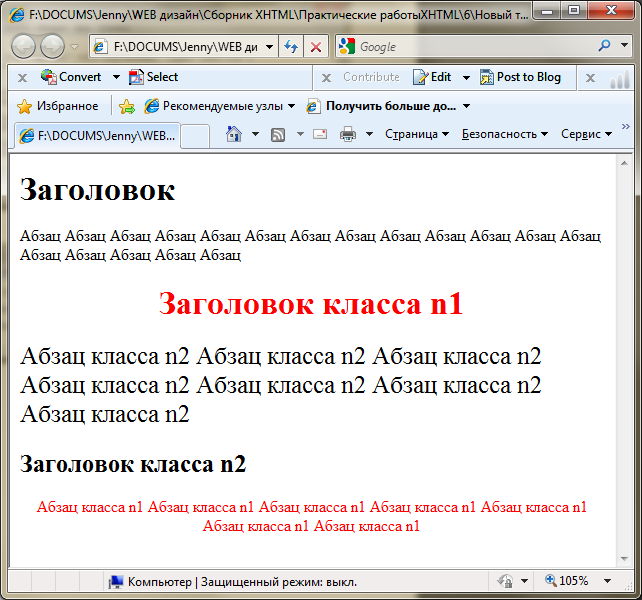Open the Страница menu
Image resolution: width=642 pixels, height=600 pixels.
(x=416, y=134)
